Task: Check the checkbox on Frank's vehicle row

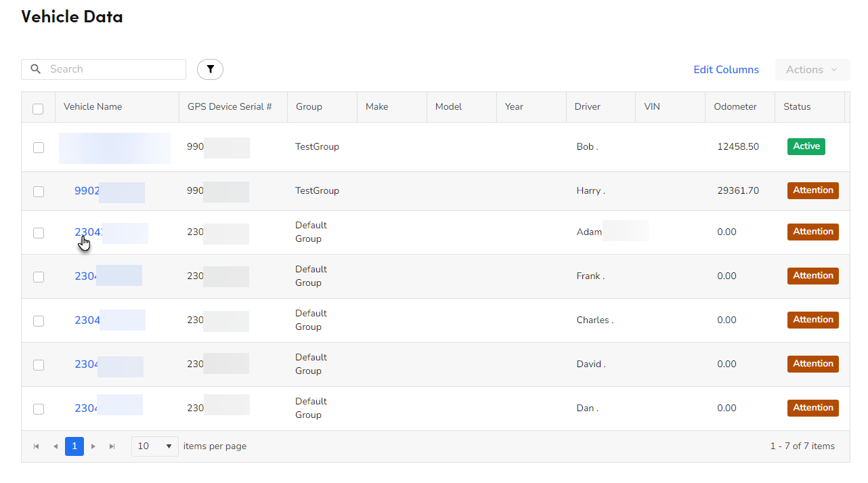Action: pos(39,276)
